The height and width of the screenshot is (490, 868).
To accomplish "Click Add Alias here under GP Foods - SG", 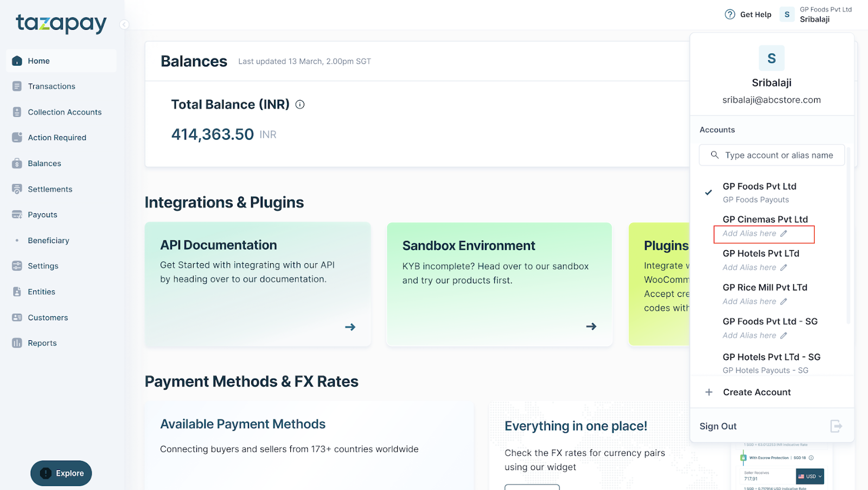I will pyautogui.click(x=749, y=335).
